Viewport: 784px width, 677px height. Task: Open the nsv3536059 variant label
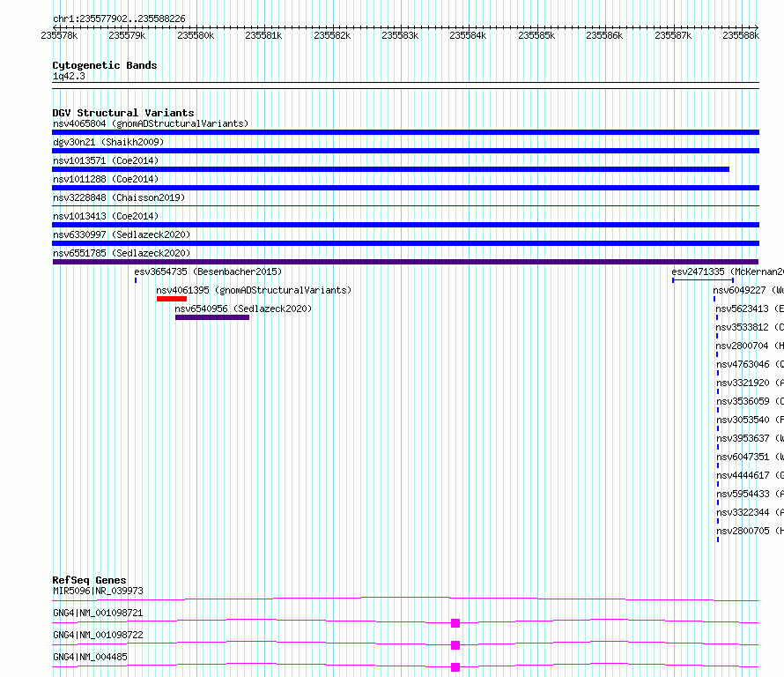(x=750, y=401)
